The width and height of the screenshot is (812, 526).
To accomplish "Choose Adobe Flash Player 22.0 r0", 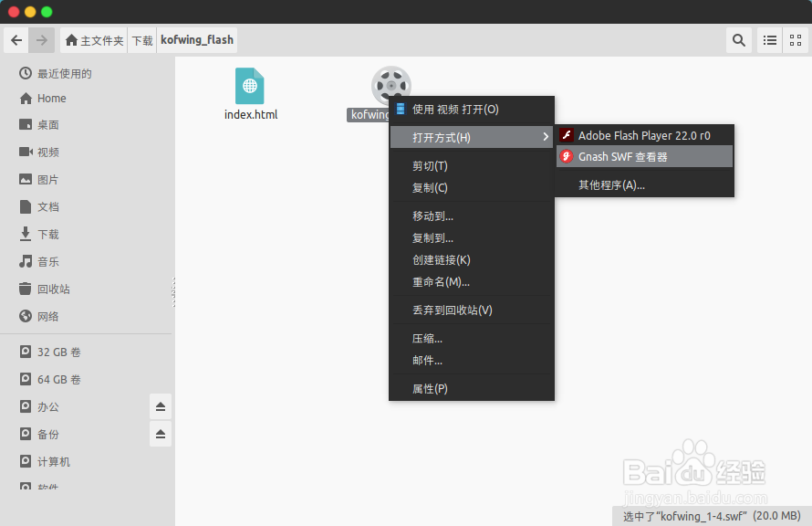I will [644, 134].
